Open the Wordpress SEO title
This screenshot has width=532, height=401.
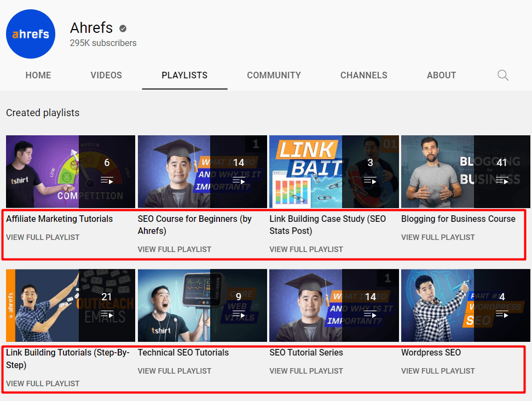(x=431, y=353)
